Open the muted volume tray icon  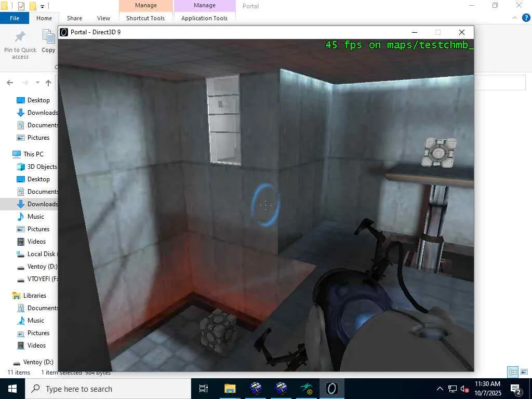pos(464,389)
